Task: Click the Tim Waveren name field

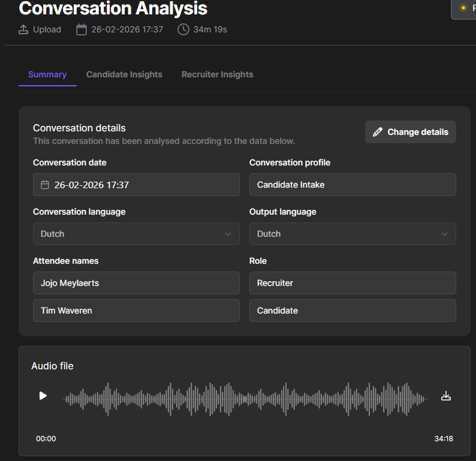Action: [136, 311]
